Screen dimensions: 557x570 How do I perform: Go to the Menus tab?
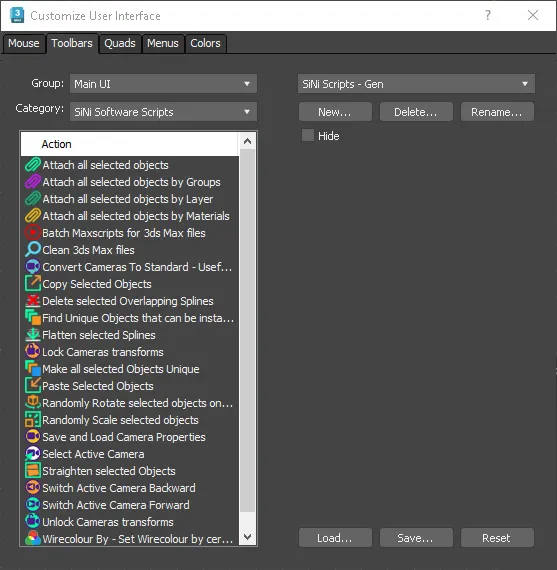click(163, 43)
